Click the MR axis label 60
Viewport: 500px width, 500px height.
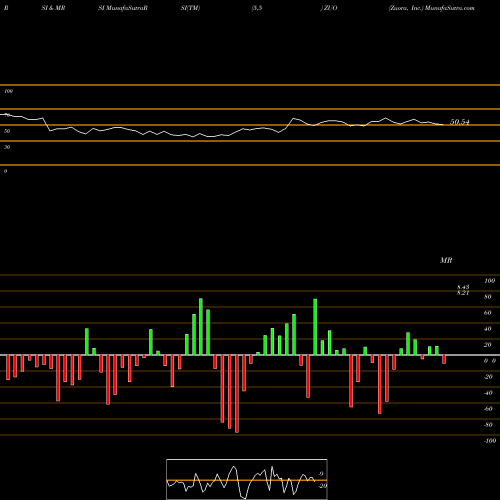coord(488,313)
